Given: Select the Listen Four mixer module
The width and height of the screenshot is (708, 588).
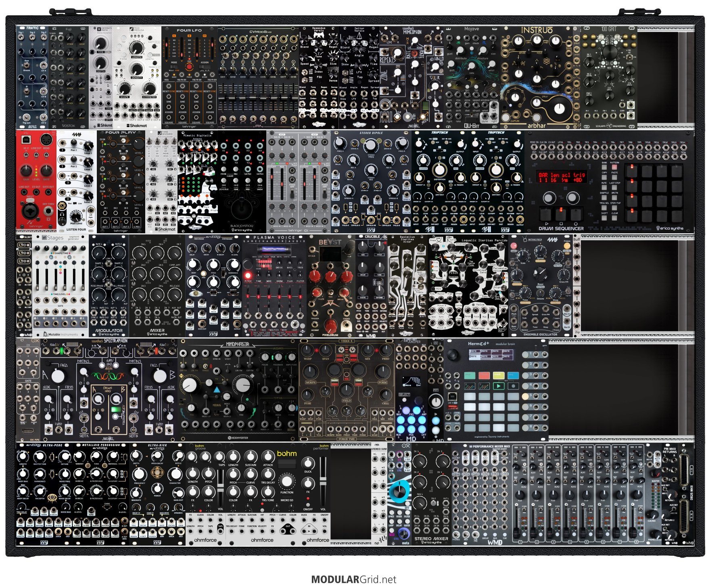Looking at the screenshot, I should pos(77,181).
